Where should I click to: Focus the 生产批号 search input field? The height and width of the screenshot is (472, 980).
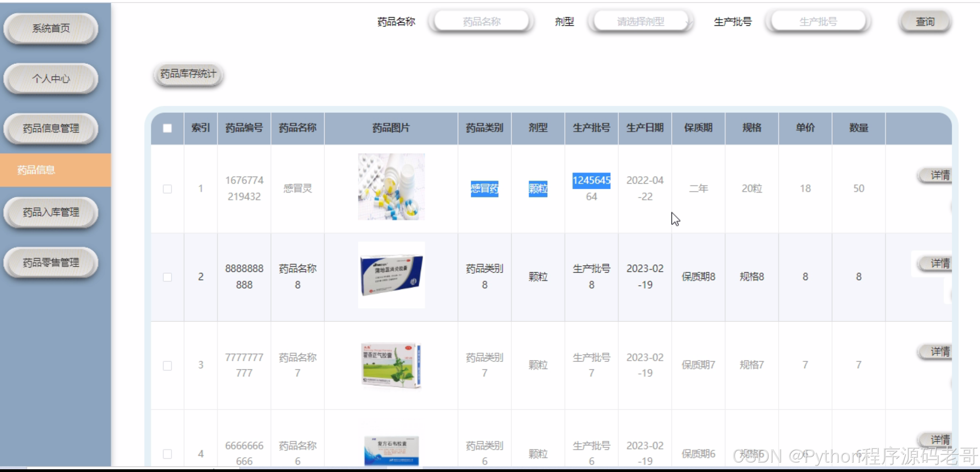tap(818, 22)
